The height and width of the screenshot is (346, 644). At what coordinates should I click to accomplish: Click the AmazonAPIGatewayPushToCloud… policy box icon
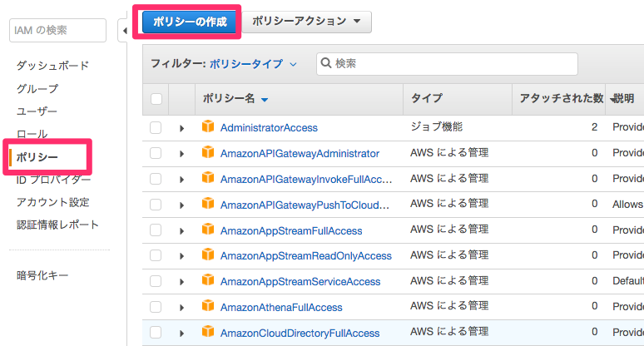[208, 204]
